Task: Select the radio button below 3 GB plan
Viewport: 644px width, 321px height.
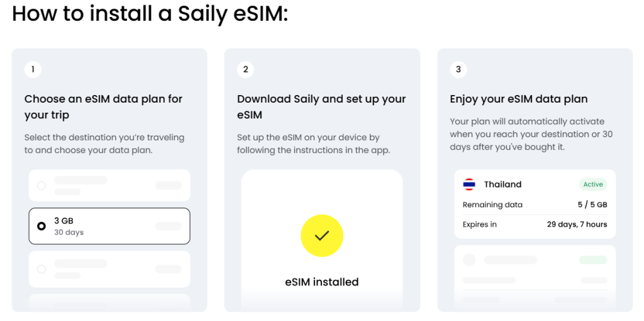Action: [42, 269]
